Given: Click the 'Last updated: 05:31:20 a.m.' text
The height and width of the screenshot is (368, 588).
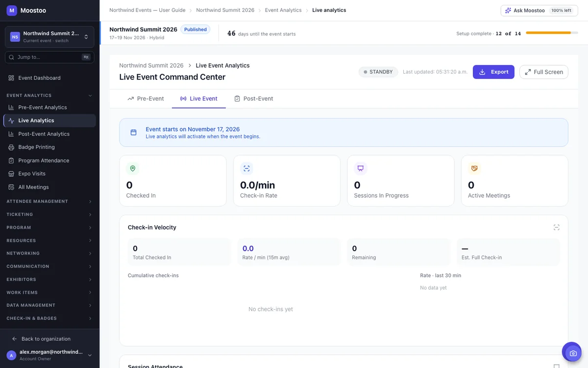Looking at the screenshot, I should 435,72.
